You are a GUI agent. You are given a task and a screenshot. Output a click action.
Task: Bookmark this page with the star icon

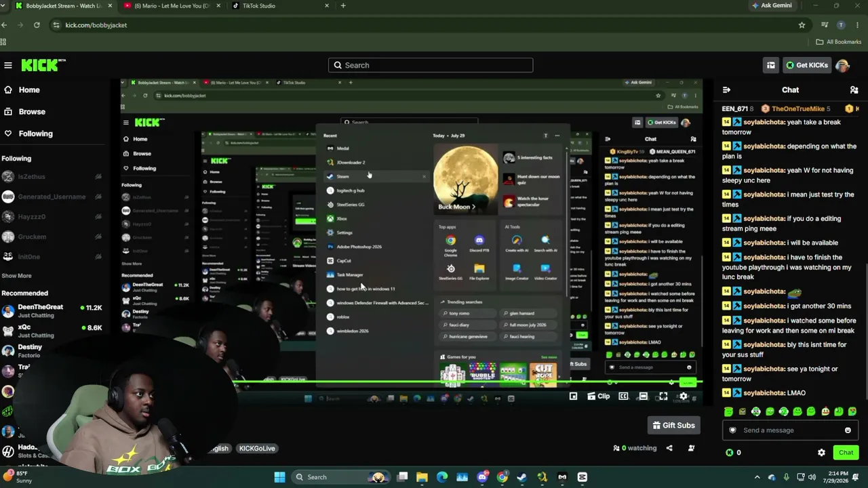coord(802,25)
